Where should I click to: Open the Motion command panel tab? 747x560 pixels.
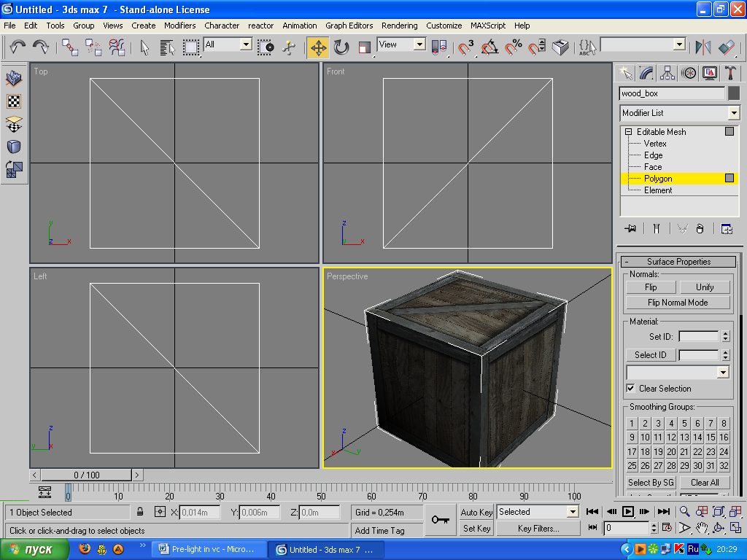[x=689, y=73]
